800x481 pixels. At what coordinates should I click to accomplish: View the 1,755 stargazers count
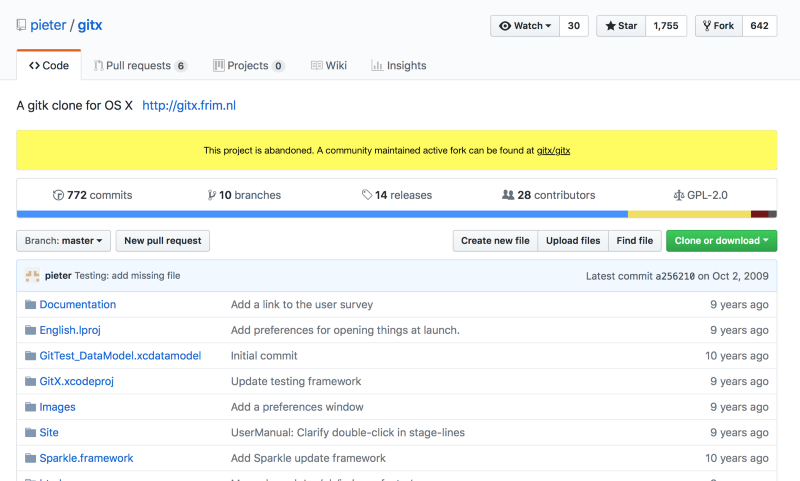[x=666, y=26]
